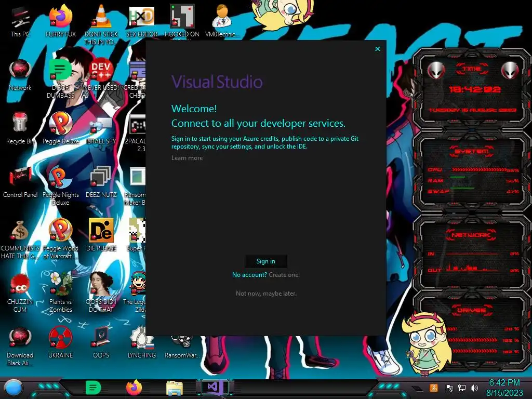The height and width of the screenshot is (399, 532).
Task: Select the This PC desktop icon
Action: point(20,22)
